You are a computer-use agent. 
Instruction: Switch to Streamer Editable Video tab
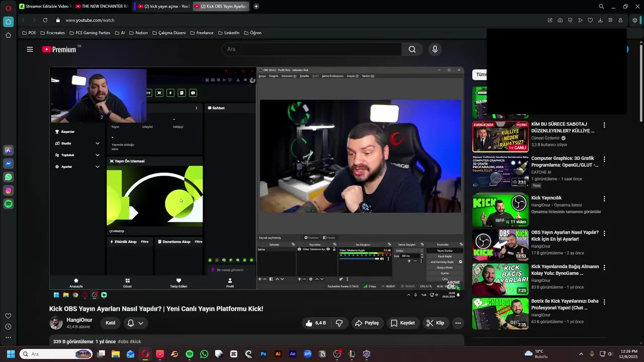pyautogui.click(x=45, y=7)
